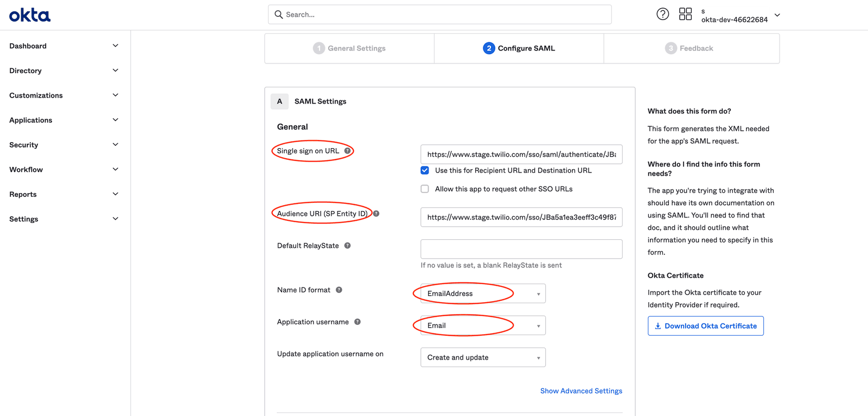Click help icon next to Default RelayState
This screenshot has width=868, height=416.
tap(347, 246)
